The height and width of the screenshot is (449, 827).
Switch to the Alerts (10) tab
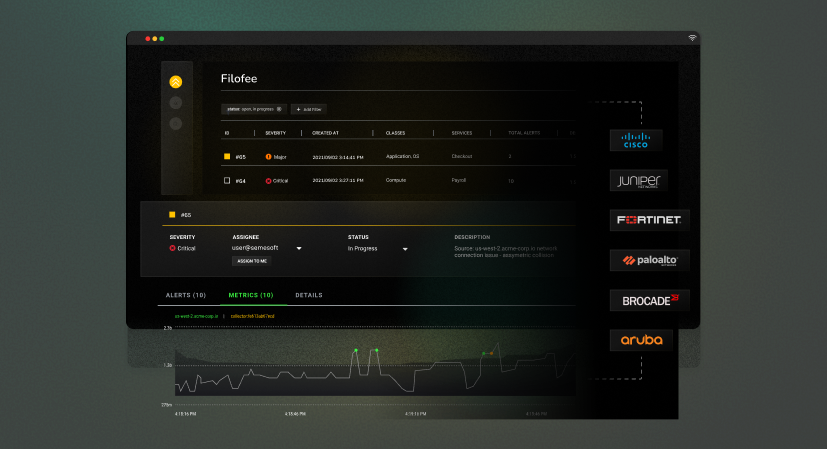click(x=186, y=295)
